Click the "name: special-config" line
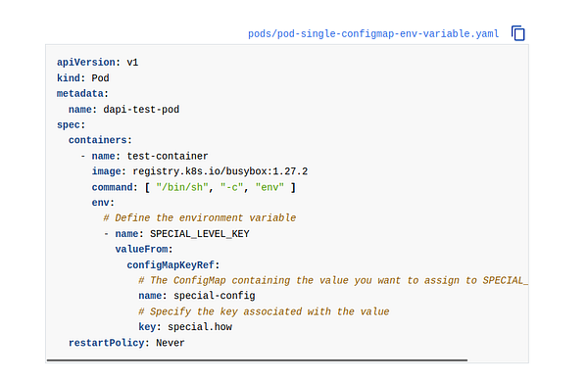 197,296
